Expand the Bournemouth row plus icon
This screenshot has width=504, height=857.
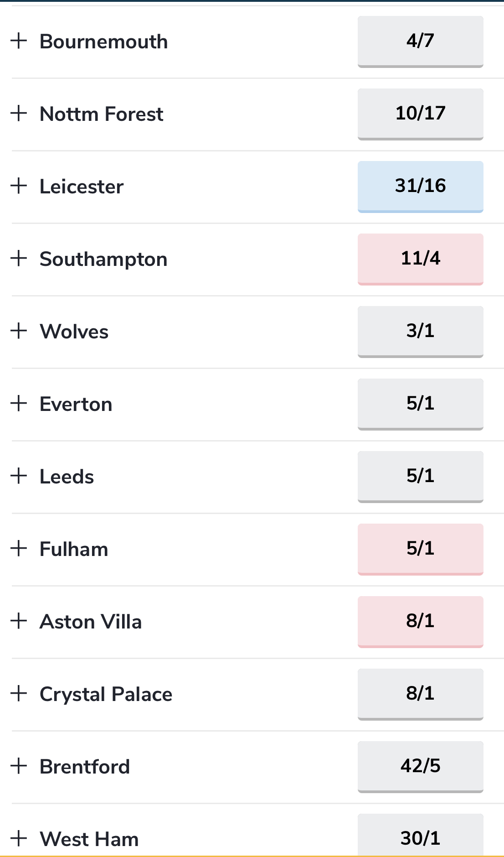point(19,41)
